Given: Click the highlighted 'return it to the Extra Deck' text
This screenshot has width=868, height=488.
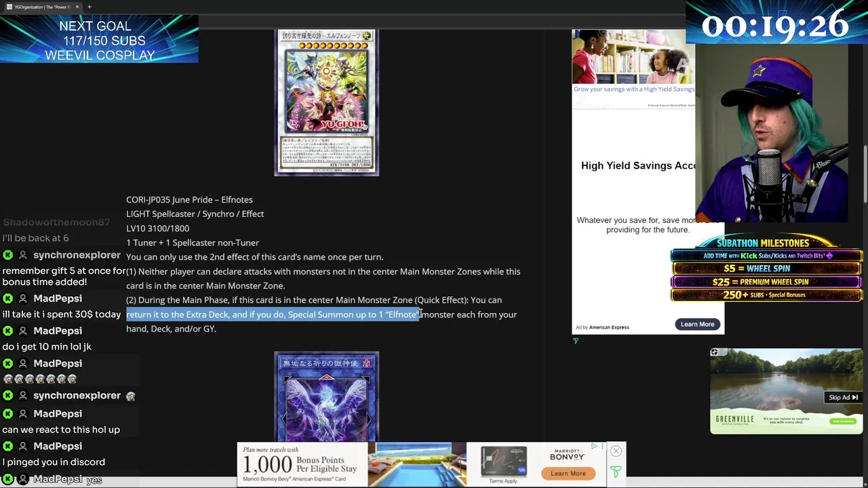Looking at the screenshot, I should pos(273,314).
